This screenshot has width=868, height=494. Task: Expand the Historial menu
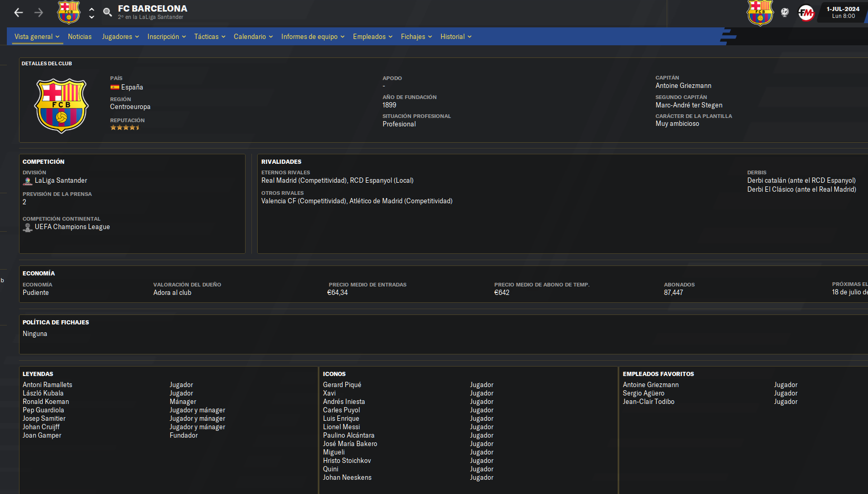[x=456, y=36]
